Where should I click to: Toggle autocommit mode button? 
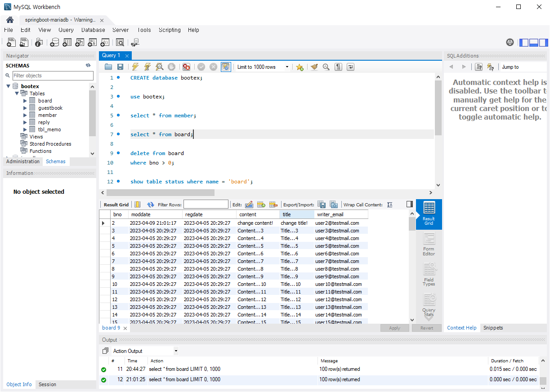(225, 67)
